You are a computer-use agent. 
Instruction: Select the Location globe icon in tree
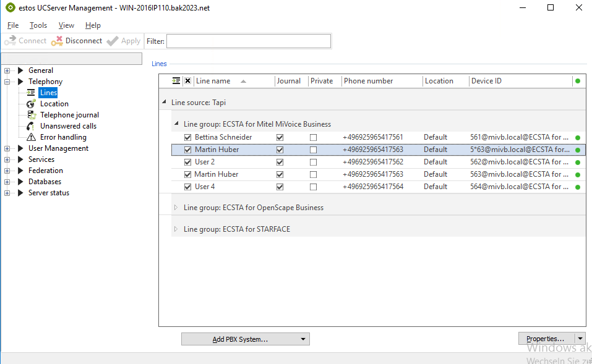(31, 104)
